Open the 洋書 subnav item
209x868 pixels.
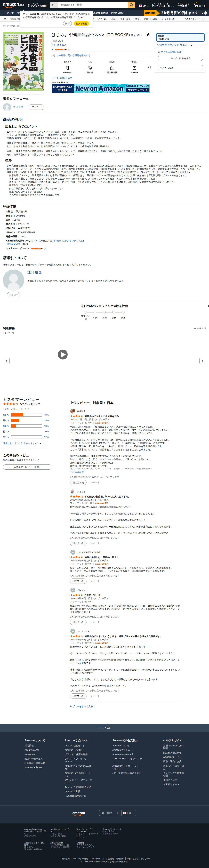coord(137,19)
